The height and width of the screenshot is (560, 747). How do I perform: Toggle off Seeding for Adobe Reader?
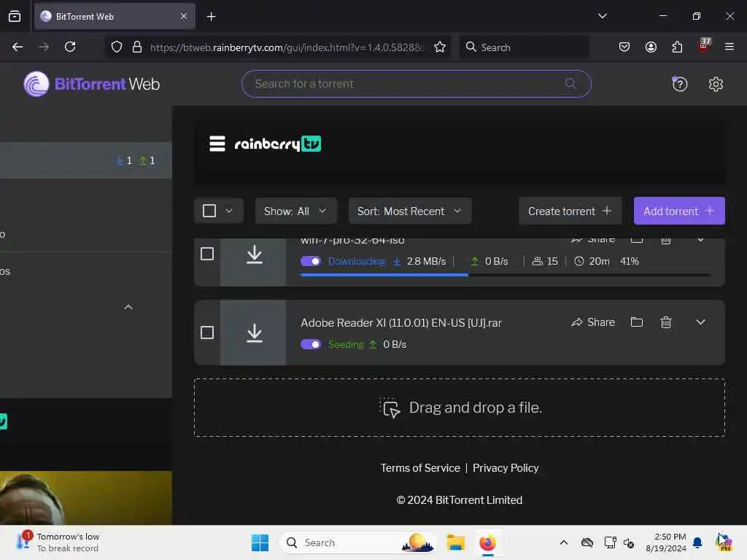(311, 344)
